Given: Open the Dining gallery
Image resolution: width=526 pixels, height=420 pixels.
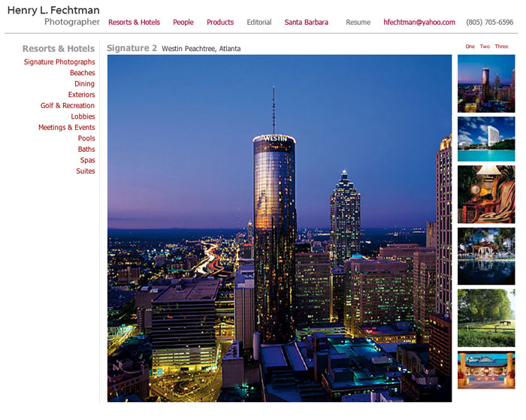Looking at the screenshot, I should (84, 84).
